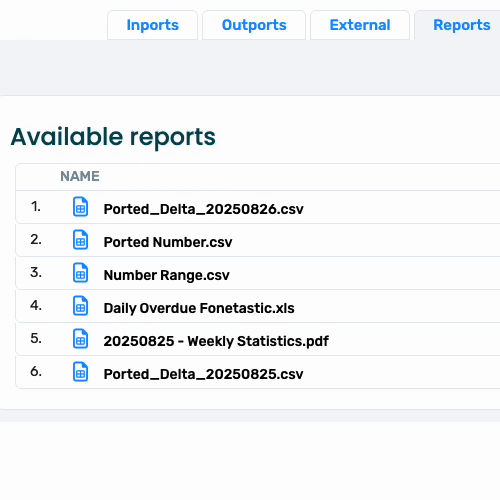Open Daily Overdue Fonetastic.xls report
This screenshot has width=500, height=500.
click(x=199, y=308)
